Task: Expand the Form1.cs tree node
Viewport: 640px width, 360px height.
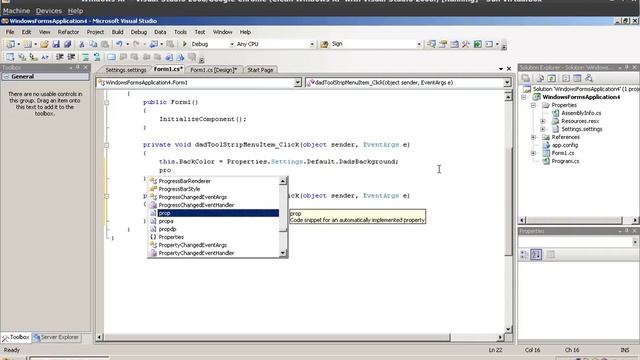Action: [x=533, y=153]
